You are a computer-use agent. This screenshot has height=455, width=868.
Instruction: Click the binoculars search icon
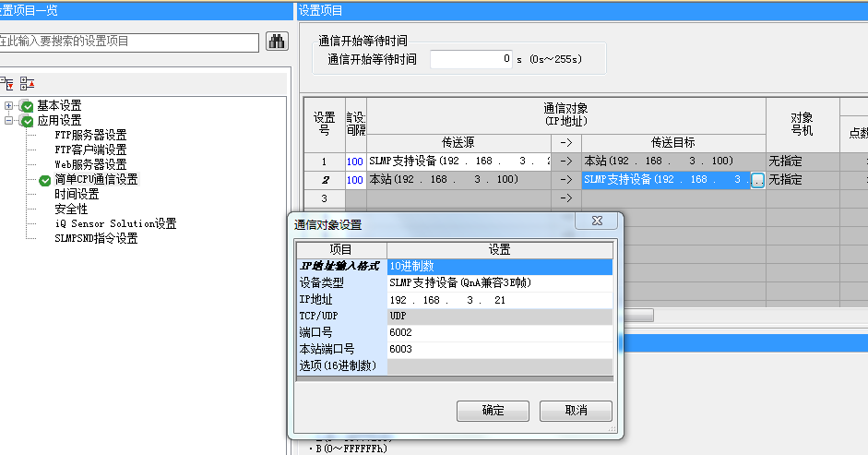click(277, 42)
